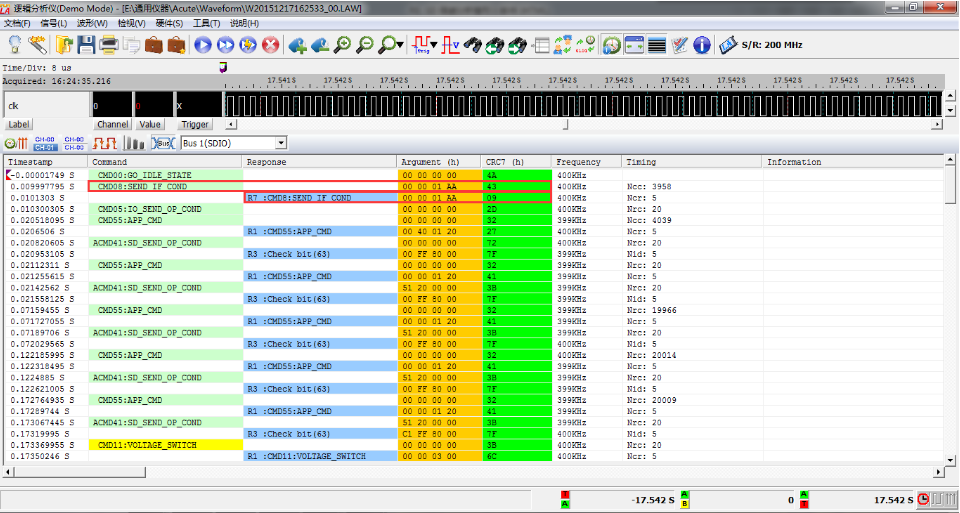Click the light bulb hint icon

(x=15, y=45)
